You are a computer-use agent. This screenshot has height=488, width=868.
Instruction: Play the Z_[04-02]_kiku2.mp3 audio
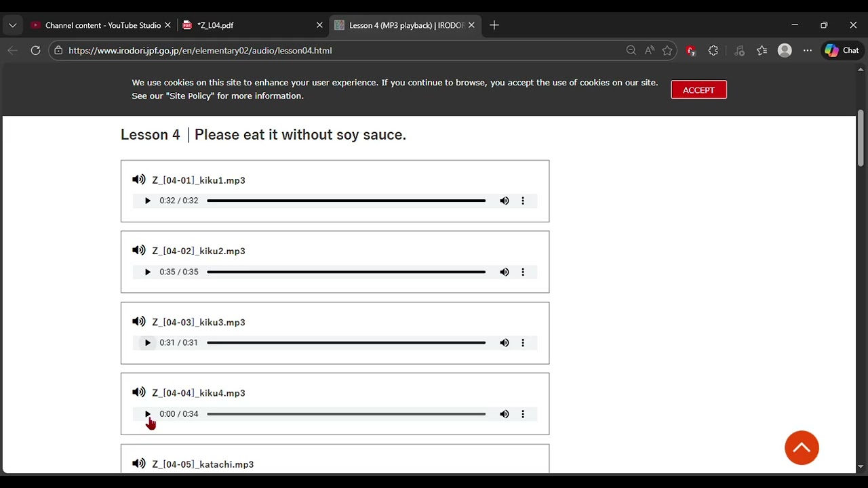[x=147, y=272]
